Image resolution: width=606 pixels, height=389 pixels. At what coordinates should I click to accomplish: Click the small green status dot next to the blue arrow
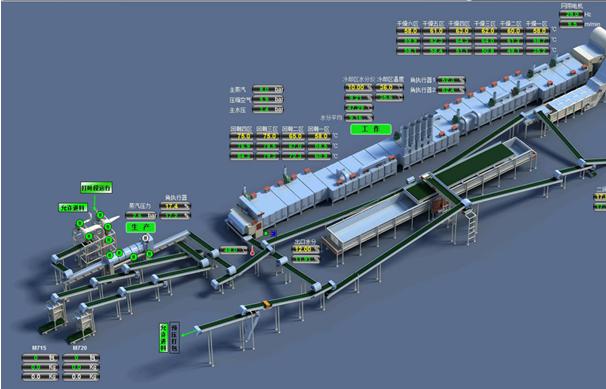click(x=266, y=233)
